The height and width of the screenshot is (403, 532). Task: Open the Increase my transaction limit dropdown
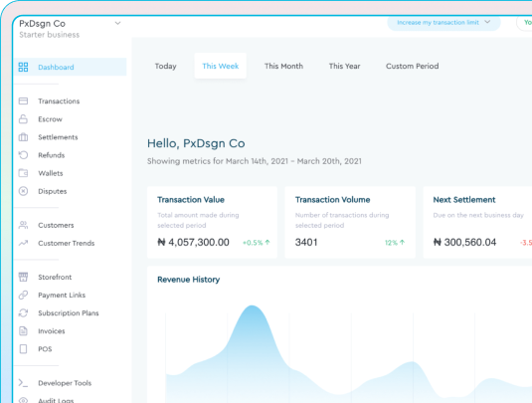443,23
